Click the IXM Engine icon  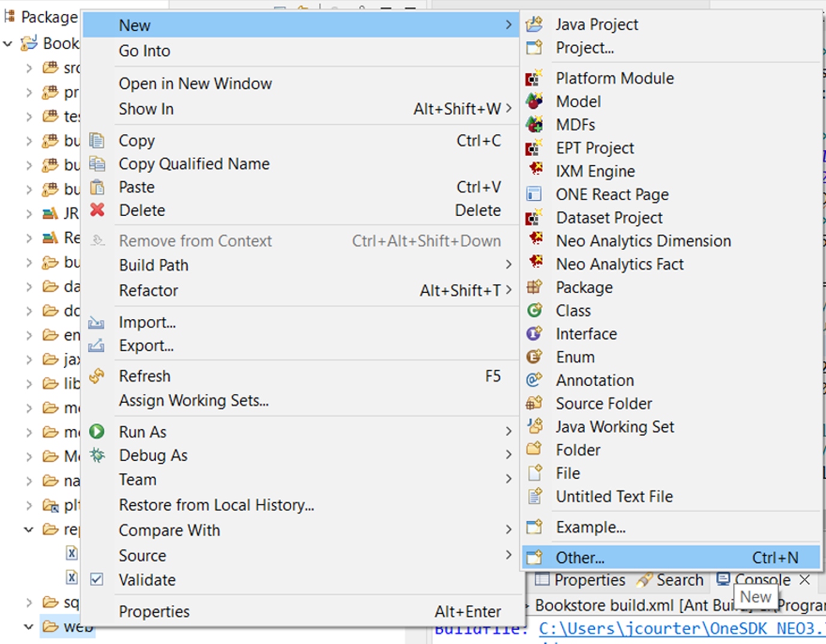tap(535, 170)
